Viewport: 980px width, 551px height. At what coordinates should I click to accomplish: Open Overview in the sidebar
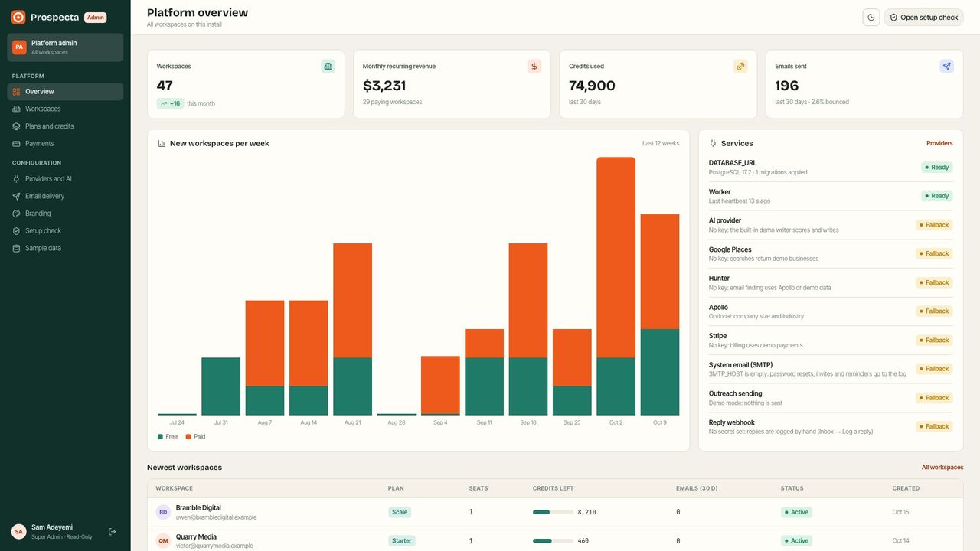(65, 92)
